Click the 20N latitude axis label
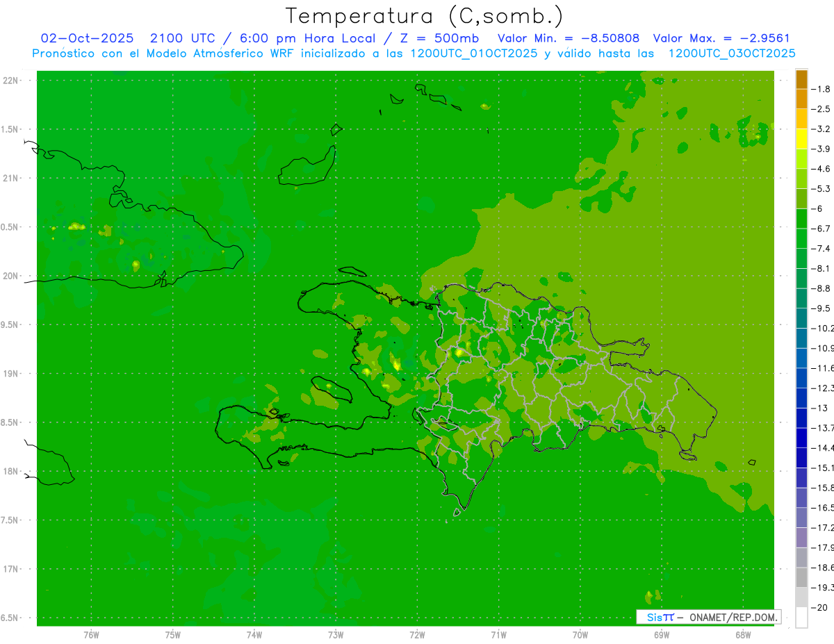 point(12,276)
